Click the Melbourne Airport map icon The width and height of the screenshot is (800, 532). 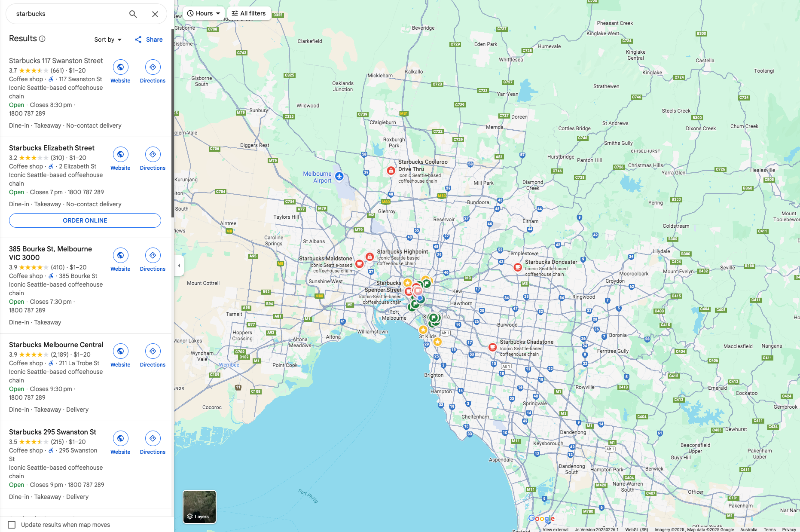pyautogui.click(x=339, y=176)
